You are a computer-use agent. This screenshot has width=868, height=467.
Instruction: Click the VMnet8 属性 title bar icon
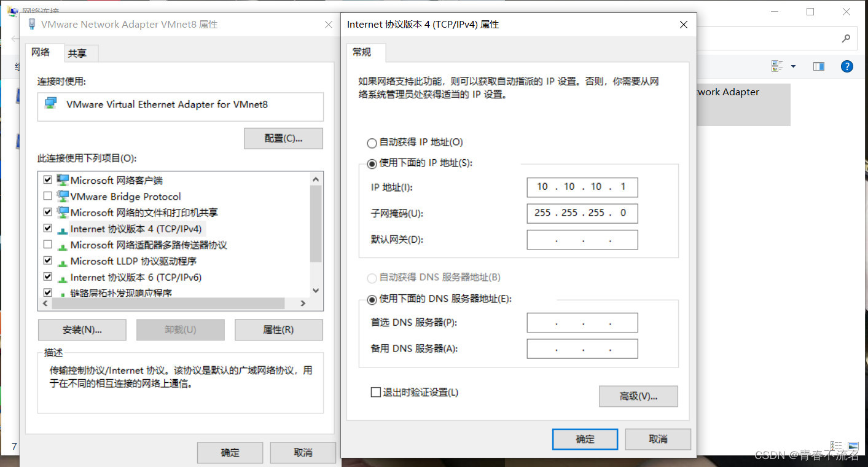point(31,24)
